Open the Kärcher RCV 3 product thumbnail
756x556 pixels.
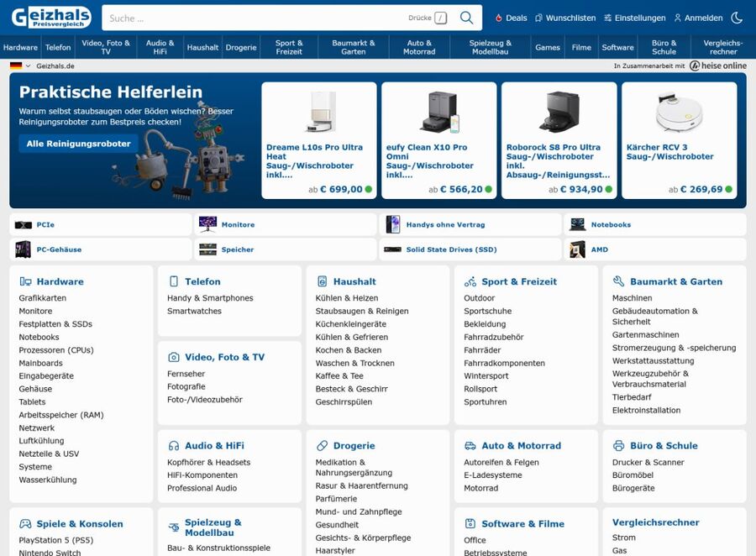coord(679,112)
